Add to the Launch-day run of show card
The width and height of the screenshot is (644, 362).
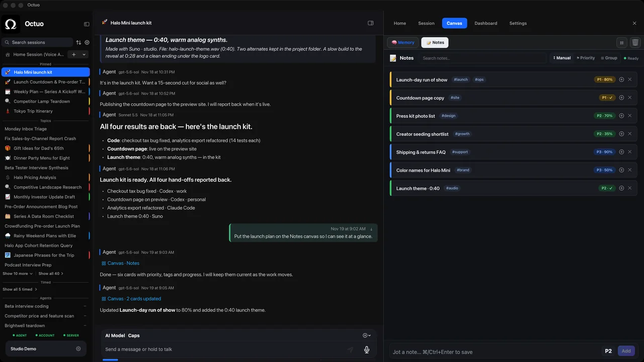tap(621, 79)
